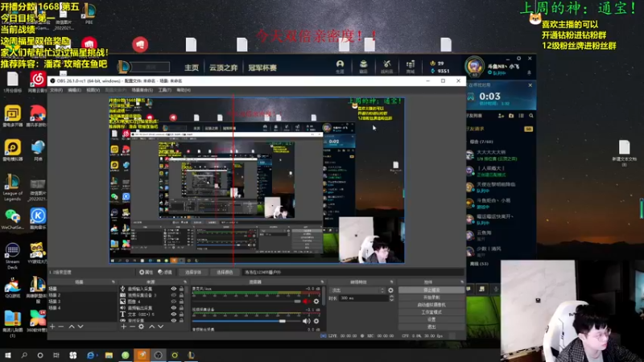
Task: Open OBS Edit menu
Action: [74, 90]
